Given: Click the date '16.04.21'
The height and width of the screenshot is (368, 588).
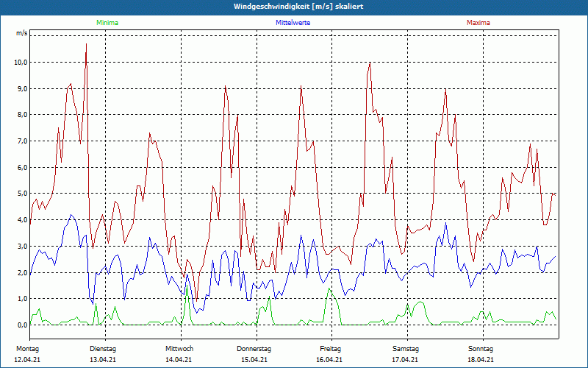Looking at the screenshot, I should (x=329, y=360).
